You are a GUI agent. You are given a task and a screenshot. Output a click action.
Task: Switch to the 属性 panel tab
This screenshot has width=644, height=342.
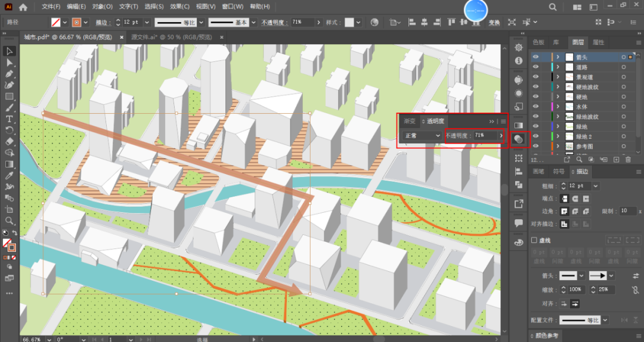click(598, 42)
